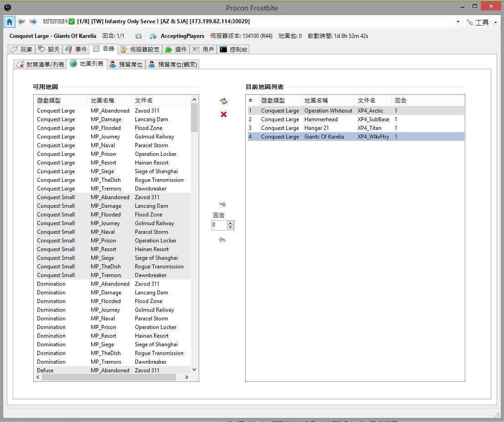Select Hammerhead in current map list
The image size is (504, 422).
click(x=355, y=119)
